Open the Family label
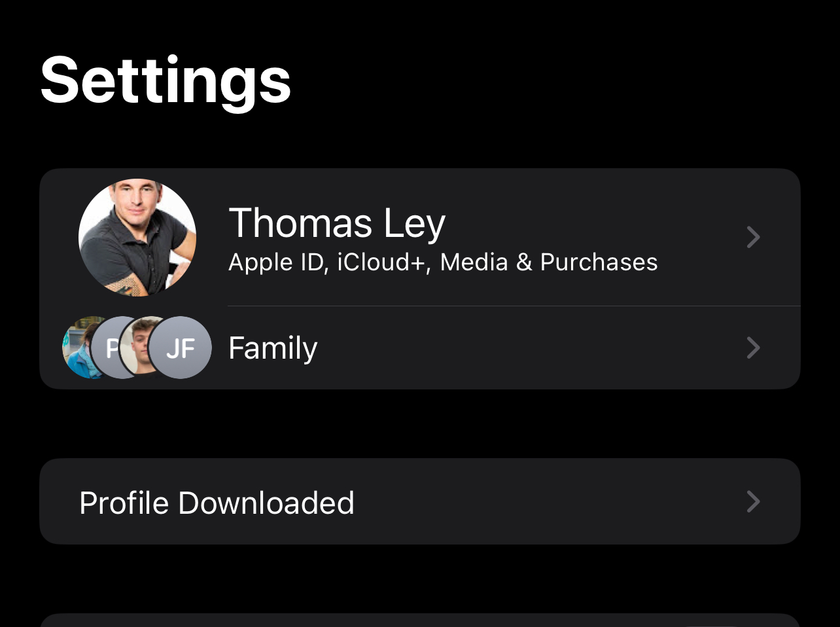 [x=273, y=348]
